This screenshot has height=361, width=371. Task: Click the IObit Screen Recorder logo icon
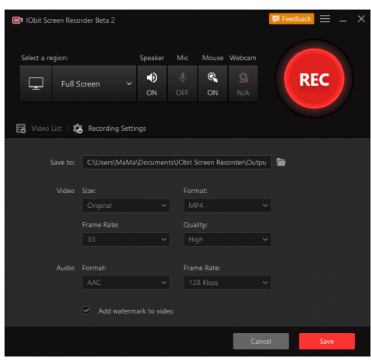pos(17,21)
